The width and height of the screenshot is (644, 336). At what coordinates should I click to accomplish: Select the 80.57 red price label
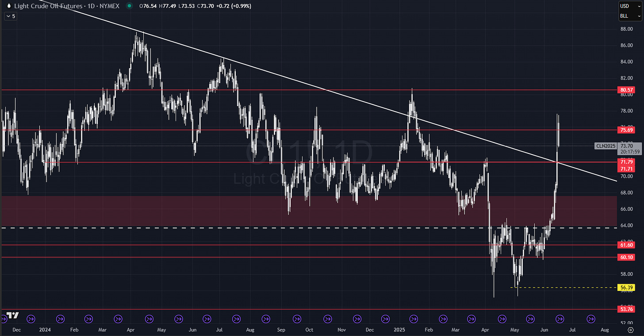point(627,90)
